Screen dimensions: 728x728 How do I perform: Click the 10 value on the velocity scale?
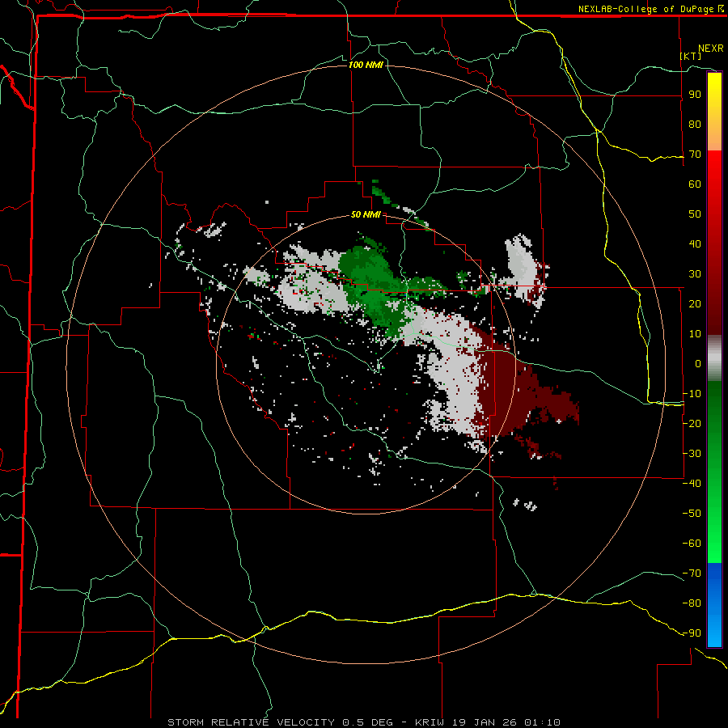pos(695,334)
